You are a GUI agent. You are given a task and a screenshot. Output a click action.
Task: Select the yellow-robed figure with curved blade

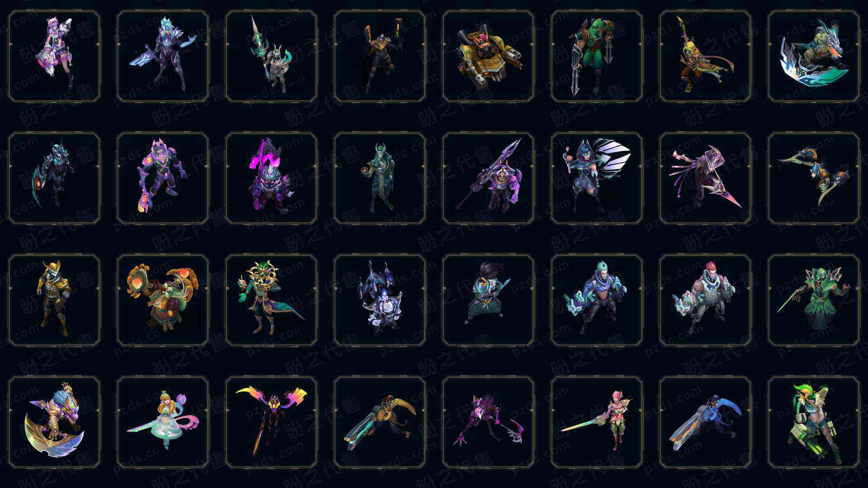click(x=705, y=56)
